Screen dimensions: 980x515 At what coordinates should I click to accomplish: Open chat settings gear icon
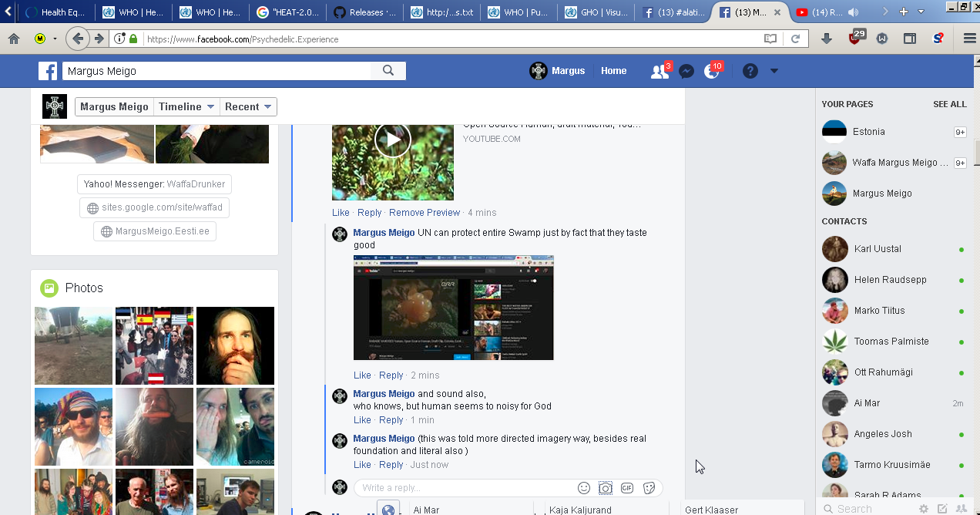pos(923,509)
